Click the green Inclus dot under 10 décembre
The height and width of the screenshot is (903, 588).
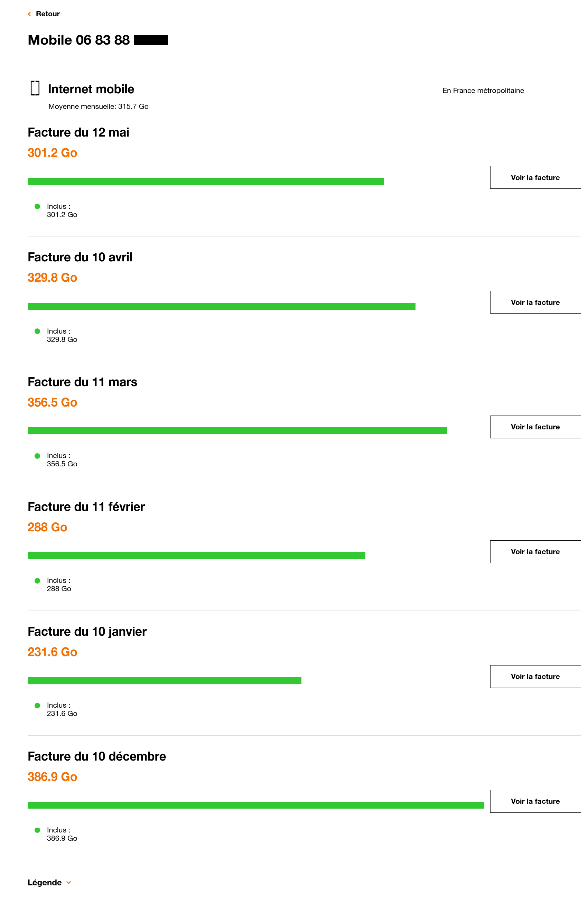37,830
